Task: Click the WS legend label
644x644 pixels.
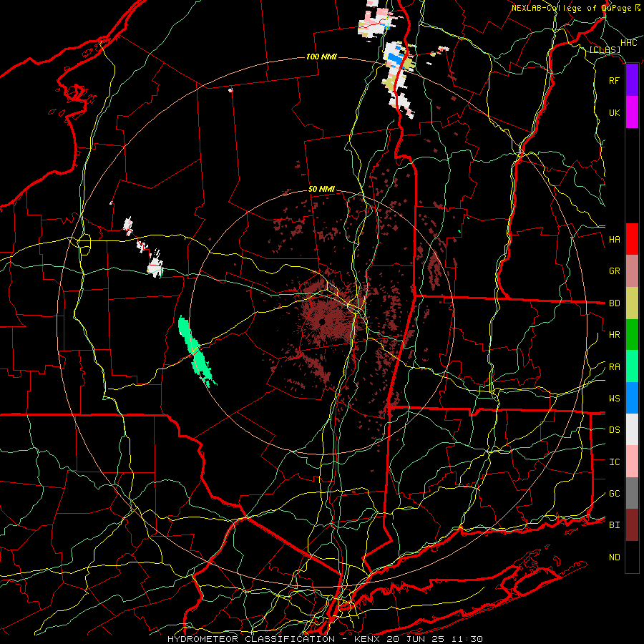Action: [x=614, y=399]
